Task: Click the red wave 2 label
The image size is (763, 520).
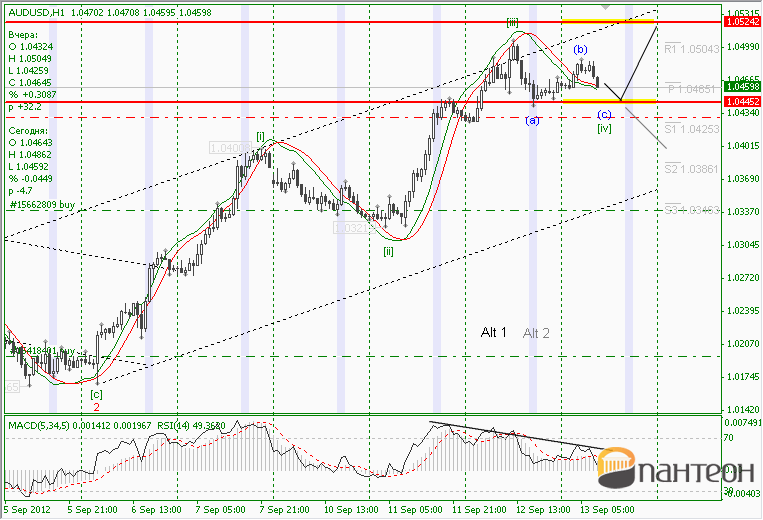Action: (x=96, y=407)
